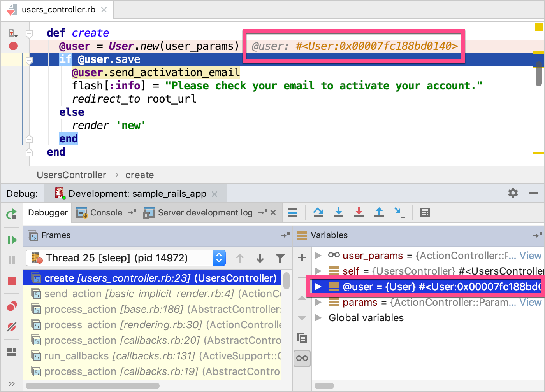
Task: Select process_action [rendering.rb:30] frame
Action: tap(152, 325)
